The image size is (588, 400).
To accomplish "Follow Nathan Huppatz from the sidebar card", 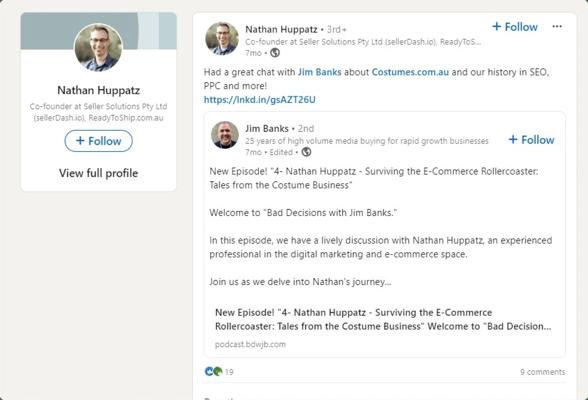I will (99, 141).
